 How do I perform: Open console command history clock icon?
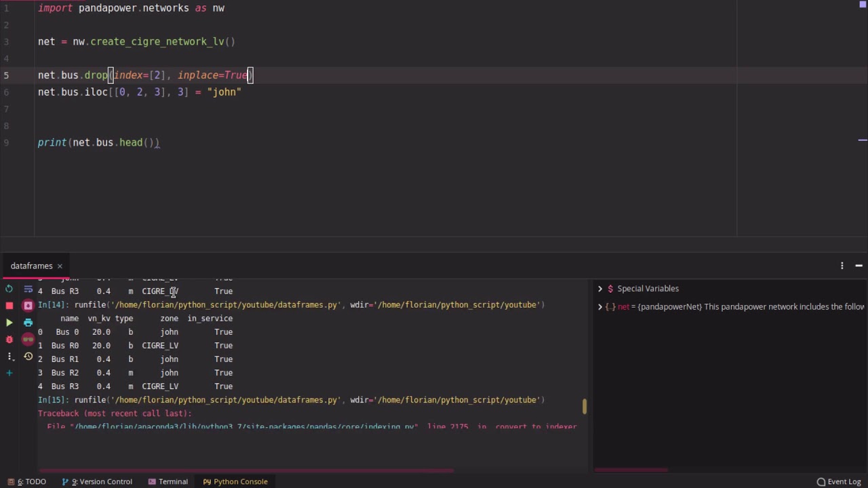tap(28, 357)
